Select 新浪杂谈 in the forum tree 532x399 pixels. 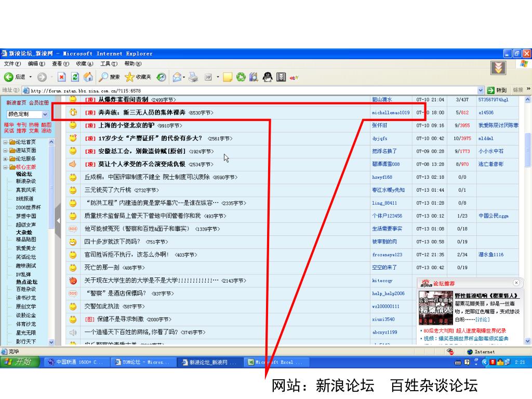[x=26, y=181]
